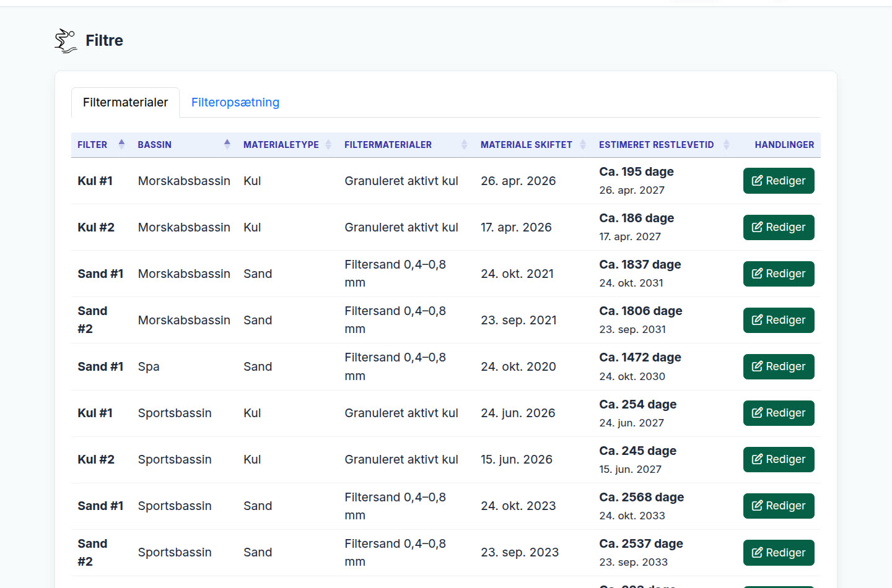Click Ca. 1837 dage estimate
The height and width of the screenshot is (588, 892).
pyautogui.click(x=640, y=264)
